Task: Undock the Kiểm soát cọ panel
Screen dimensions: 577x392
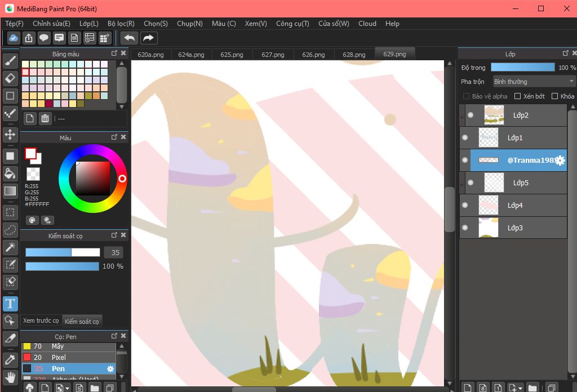Action: pos(114,235)
